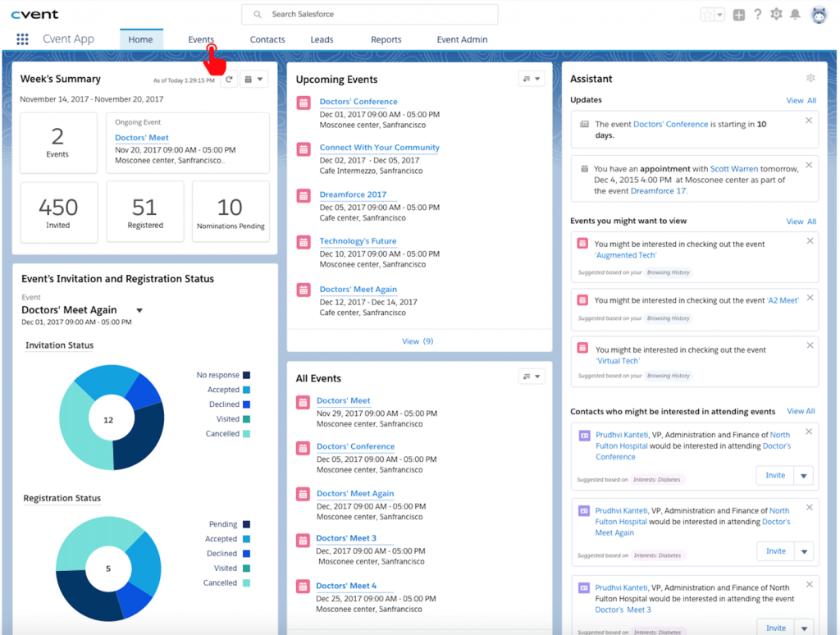Expand the Event selector showing Doctors' Meet Again
Screen dimensions: 840x635
pyautogui.click(x=139, y=310)
